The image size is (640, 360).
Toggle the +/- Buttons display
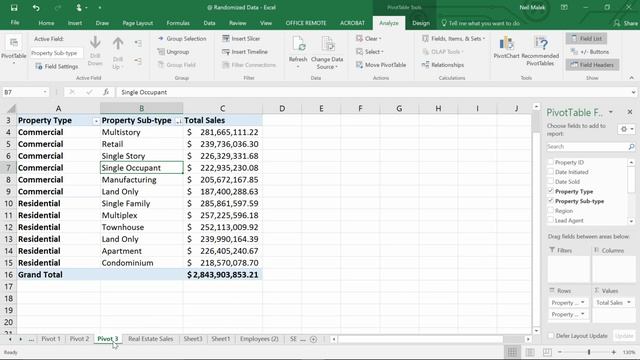click(590, 52)
